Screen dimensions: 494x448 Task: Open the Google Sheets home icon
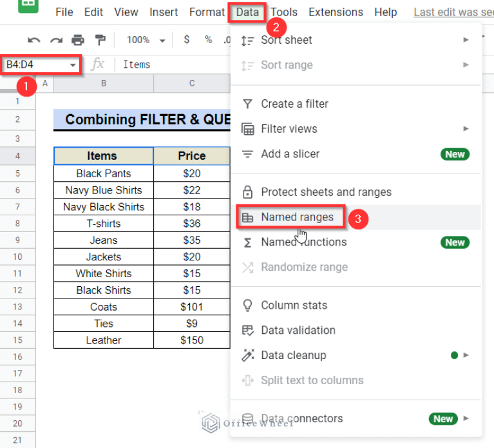click(28, 6)
